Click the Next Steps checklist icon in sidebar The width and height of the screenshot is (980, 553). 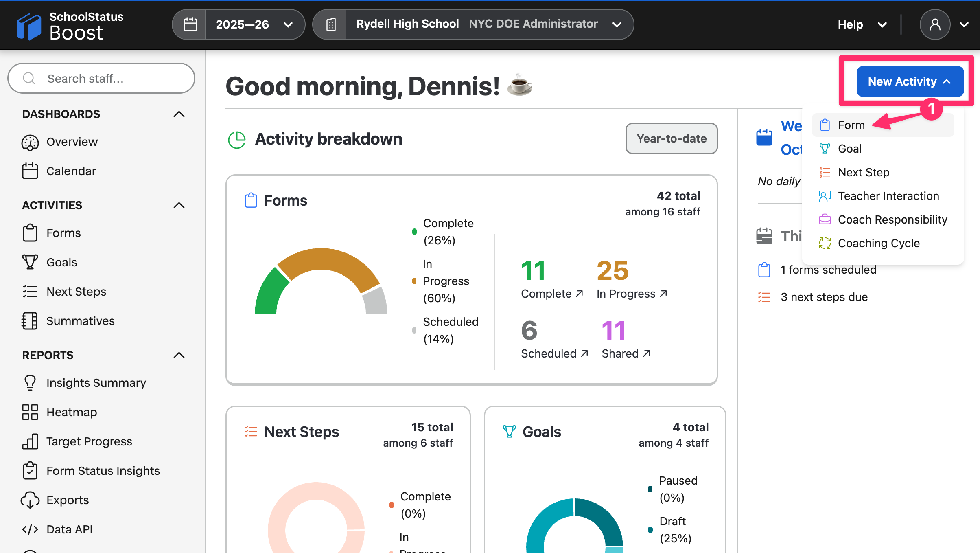coord(30,292)
